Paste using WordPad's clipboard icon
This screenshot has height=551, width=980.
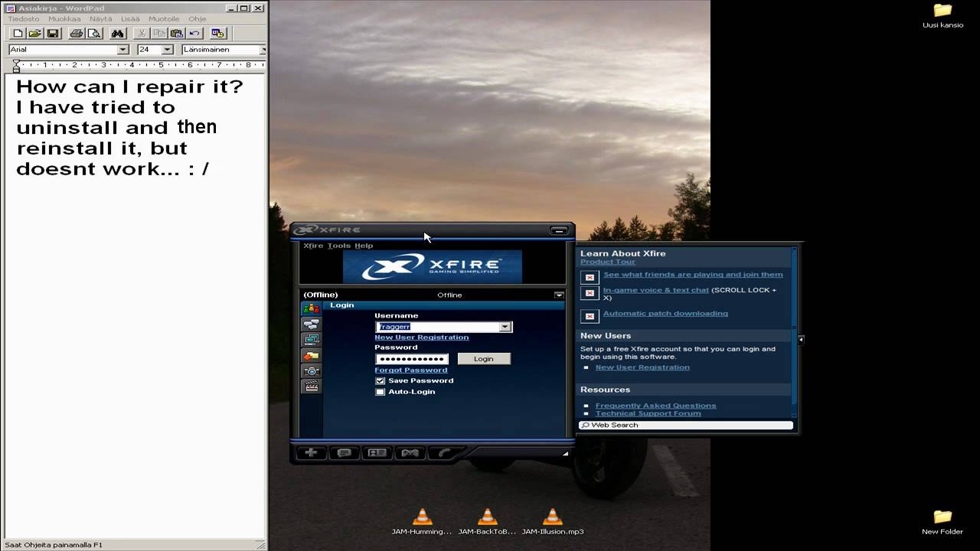click(177, 34)
